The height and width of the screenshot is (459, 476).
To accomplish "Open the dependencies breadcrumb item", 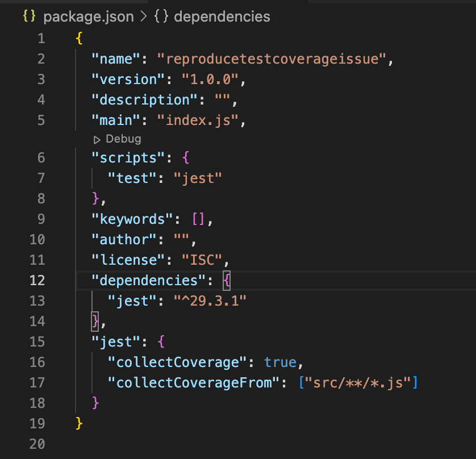I will pos(222,16).
